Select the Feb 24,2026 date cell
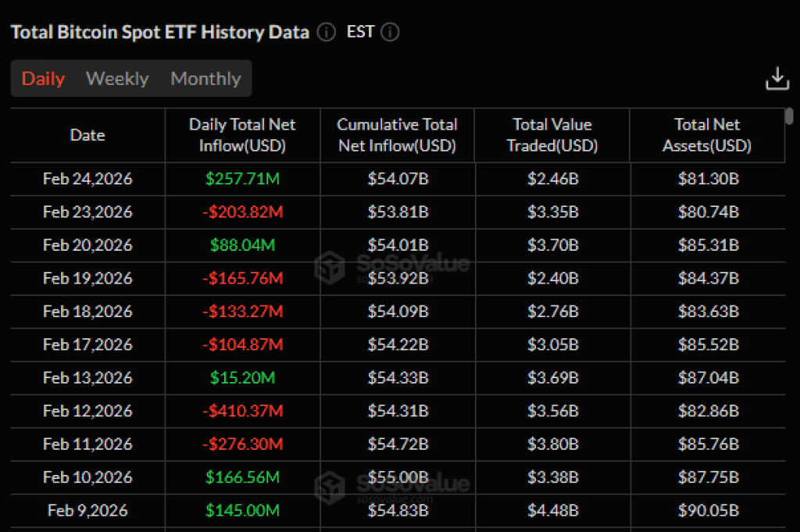This screenshot has width=800, height=532. pyautogui.click(x=87, y=179)
